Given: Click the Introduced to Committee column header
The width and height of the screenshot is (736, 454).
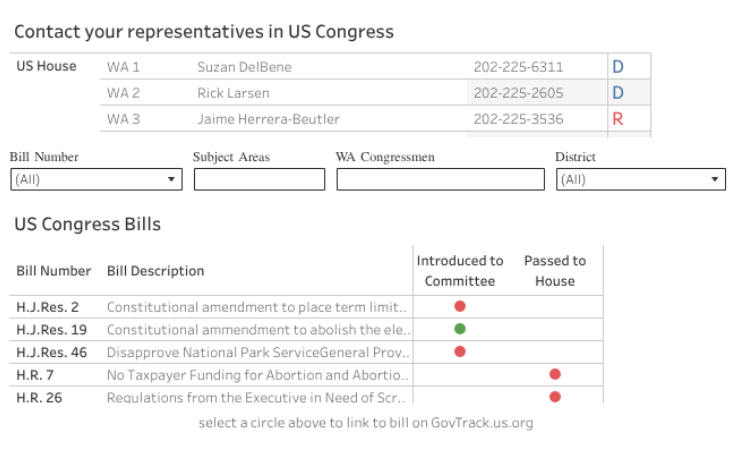Looking at the screenshot, I should coord(460,271).
